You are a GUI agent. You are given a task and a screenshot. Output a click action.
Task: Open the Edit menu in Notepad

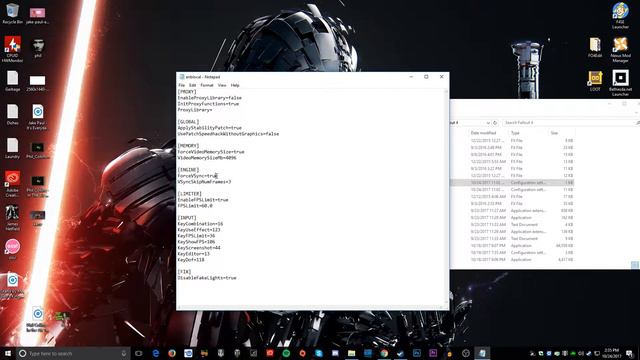(x=193, y=85)
